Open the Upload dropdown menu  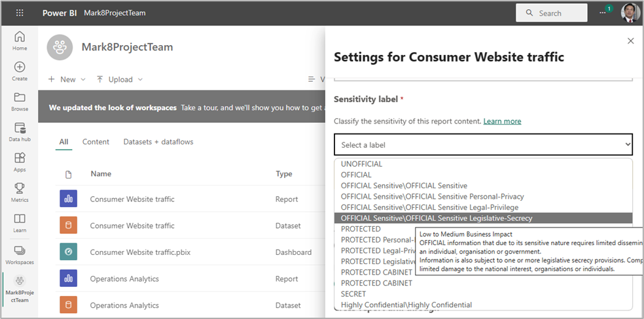click(120, 80)
